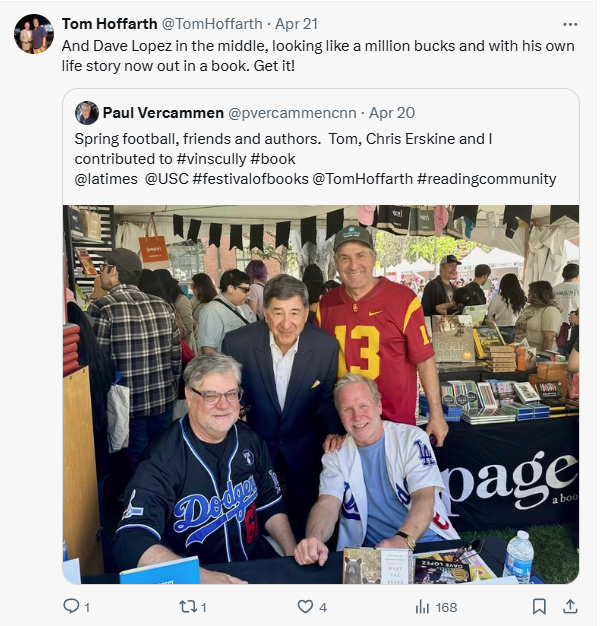
Task: Follow the #vinscully hashtag
Action: point(211,159)
